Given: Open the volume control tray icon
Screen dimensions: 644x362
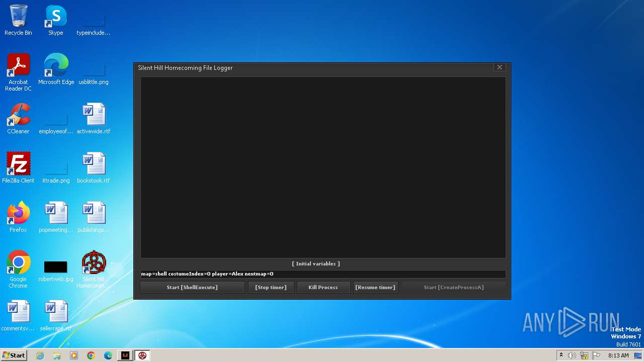Looking at the screenshot, I should 572,355.
